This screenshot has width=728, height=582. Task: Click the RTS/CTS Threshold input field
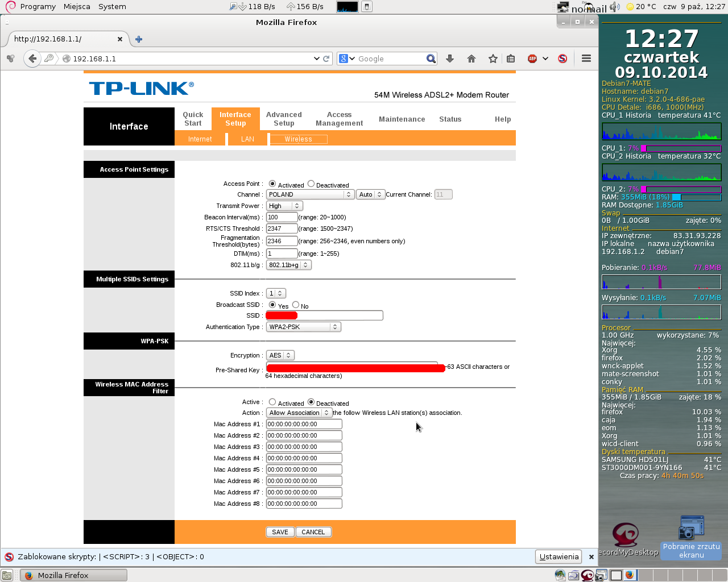282,228
